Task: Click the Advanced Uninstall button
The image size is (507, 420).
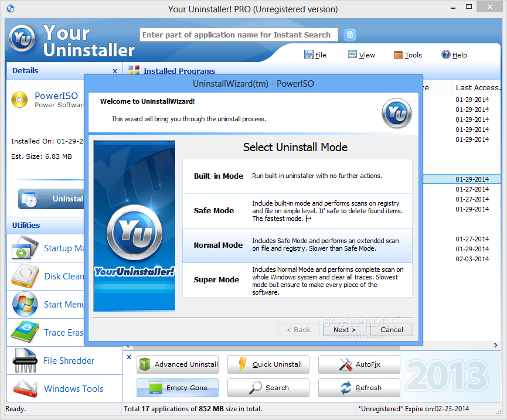Action: pos(178,364)
